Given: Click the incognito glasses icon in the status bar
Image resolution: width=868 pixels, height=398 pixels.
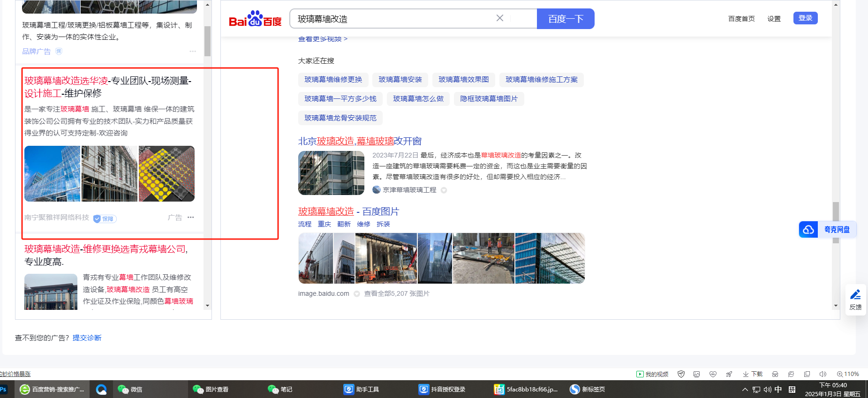Looking at the screenshot, I should click(x=775, y=374).
